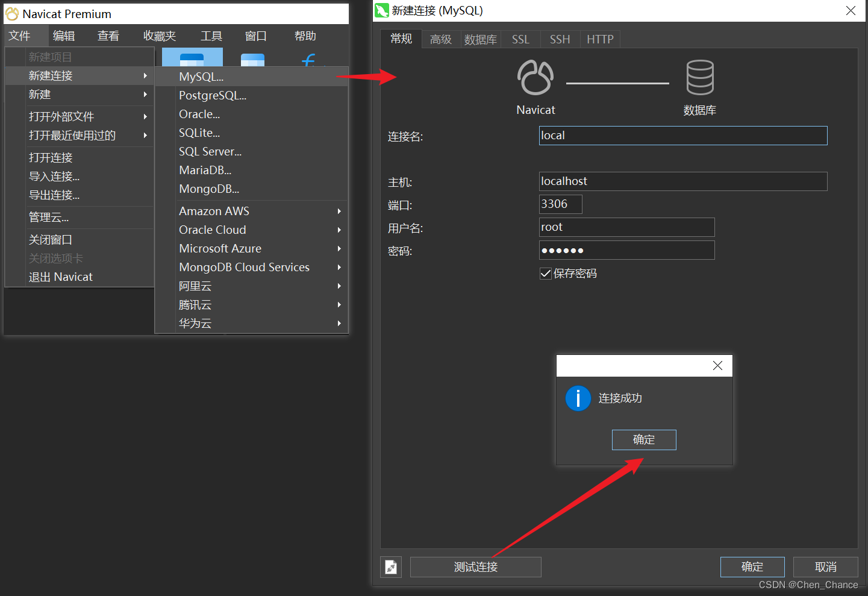Choose SQLite... connection type
This screenshot has height=596, width=868.
pyautogui.click(x=252, y=133)
